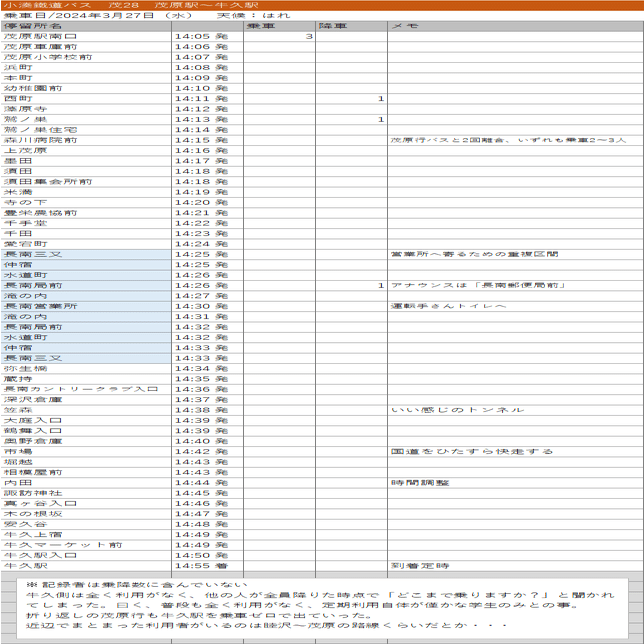Click the '滝の内' stop at 14:27
Viewport: 644px width, 644px height.
25,296
